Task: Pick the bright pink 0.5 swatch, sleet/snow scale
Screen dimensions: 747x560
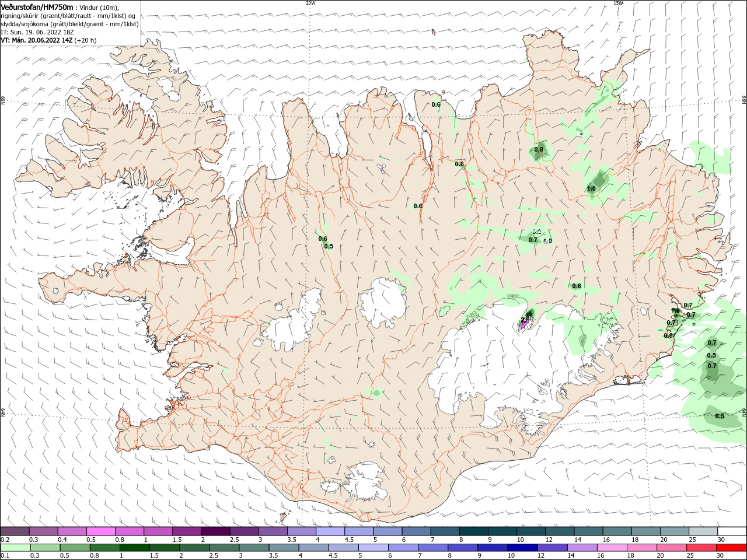Action: pyautogui.click(x=100, y=531)
